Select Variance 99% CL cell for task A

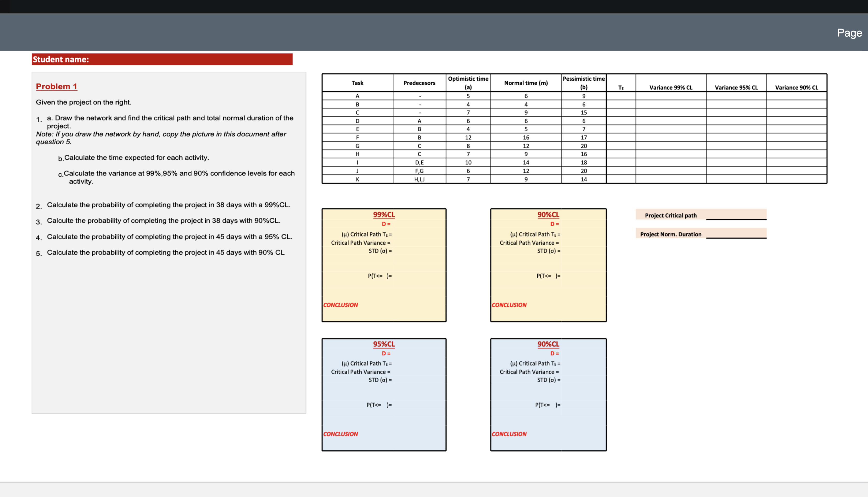[x=670, y=96]
